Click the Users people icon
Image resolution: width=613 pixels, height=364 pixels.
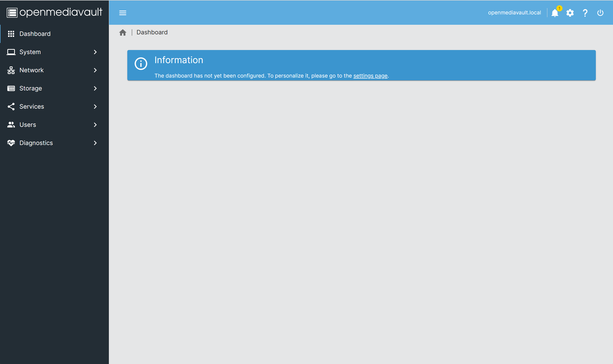[x=11, y=125]
